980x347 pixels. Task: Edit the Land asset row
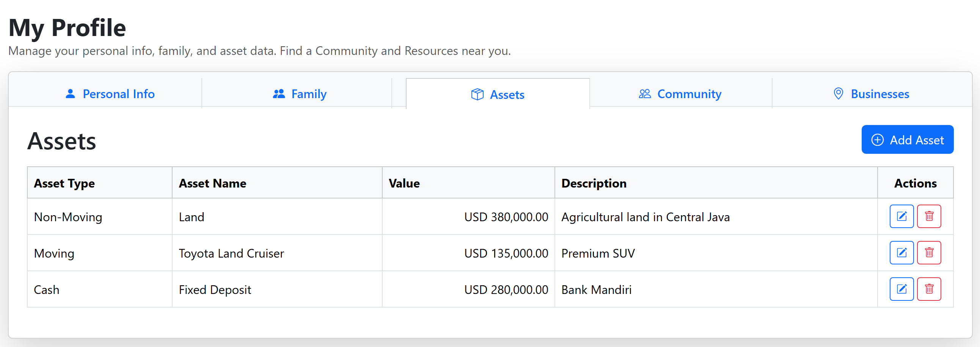[x=901, y=216]
